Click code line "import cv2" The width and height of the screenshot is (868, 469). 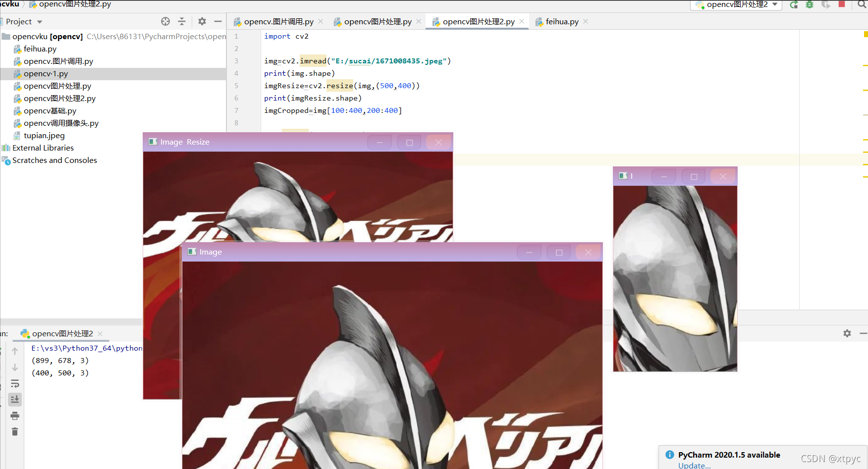pos(286,36)
